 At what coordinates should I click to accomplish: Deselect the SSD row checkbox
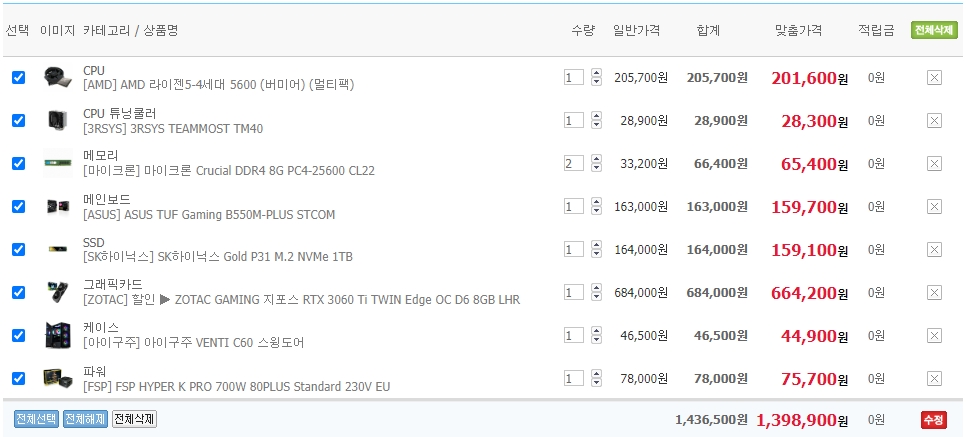(x=18, y=250)
